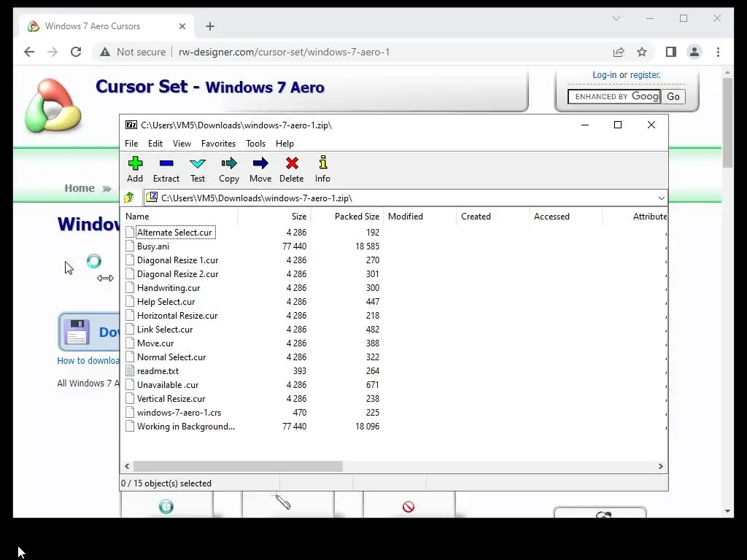747x560 pixels.
Task: Open the View menu
Action: coord(182,144)
